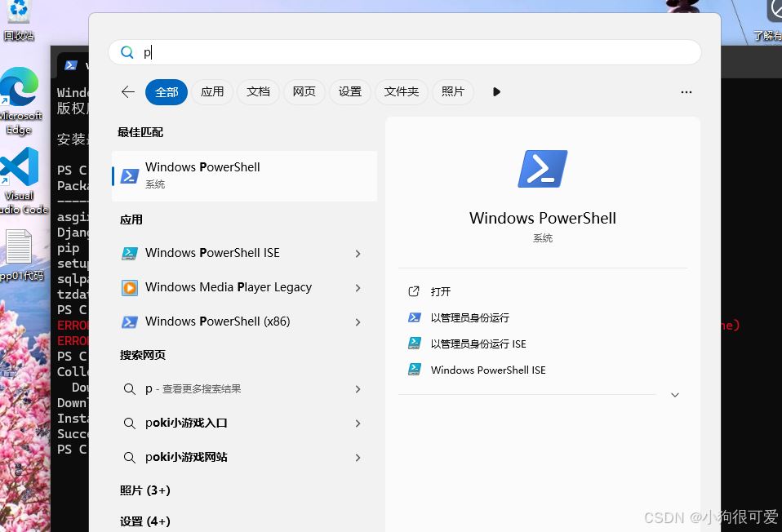Image resolution: width=782 pixels, height=532 pixels.
Task: Switch to the 设置 filter tab
Action: 350,91
